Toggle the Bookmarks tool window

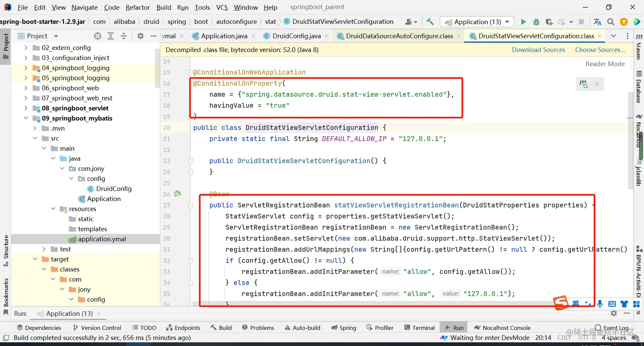tap(6, 297)
